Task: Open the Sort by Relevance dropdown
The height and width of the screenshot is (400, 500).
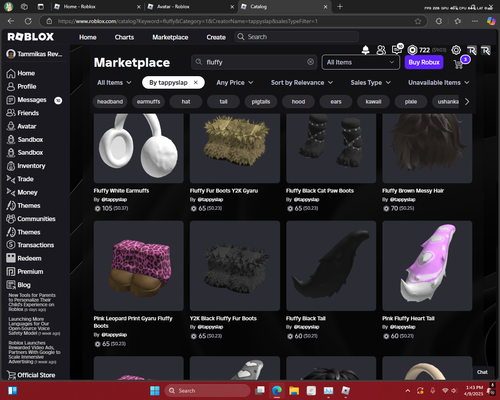Action: [302, 82]
